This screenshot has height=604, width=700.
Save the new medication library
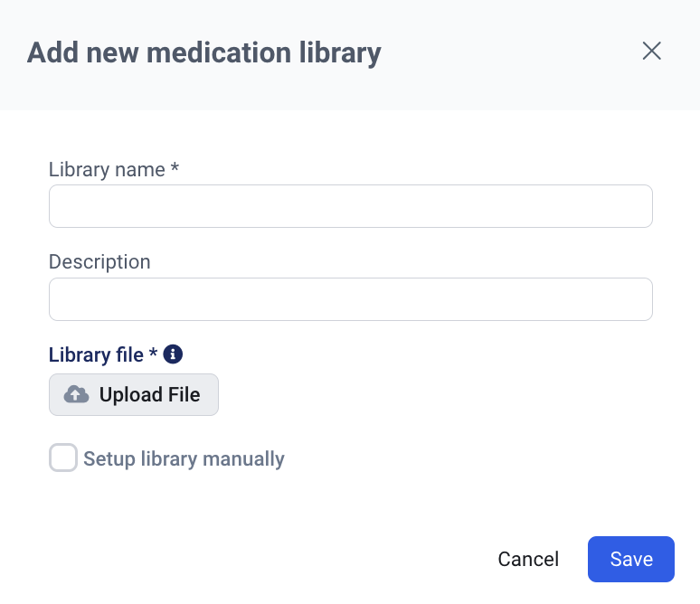click(x=631, y=560)
